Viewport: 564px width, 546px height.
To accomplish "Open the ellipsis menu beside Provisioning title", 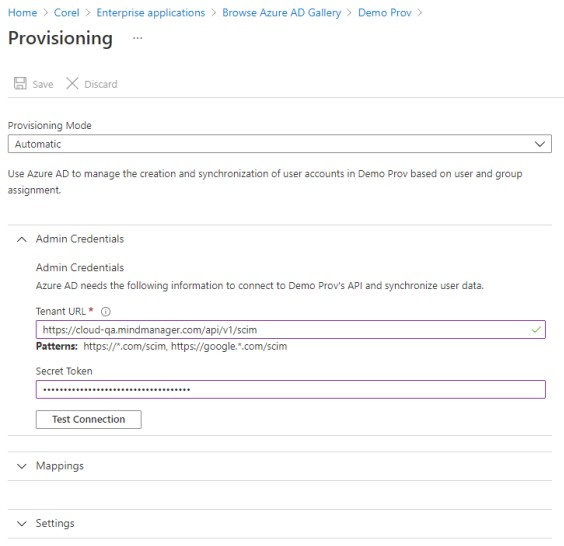I will (x=138, y=38).
